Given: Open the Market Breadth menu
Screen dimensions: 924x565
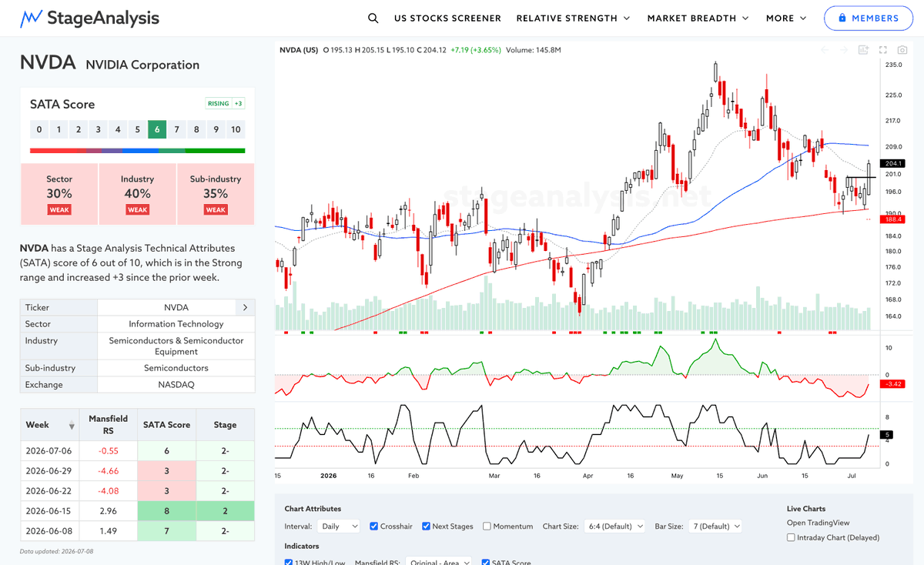Looking at the screenshot, I should [x=698, y=18].
